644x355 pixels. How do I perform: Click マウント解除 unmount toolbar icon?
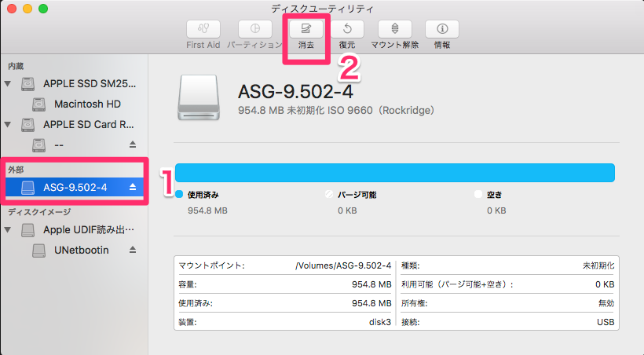pos(395,29)
